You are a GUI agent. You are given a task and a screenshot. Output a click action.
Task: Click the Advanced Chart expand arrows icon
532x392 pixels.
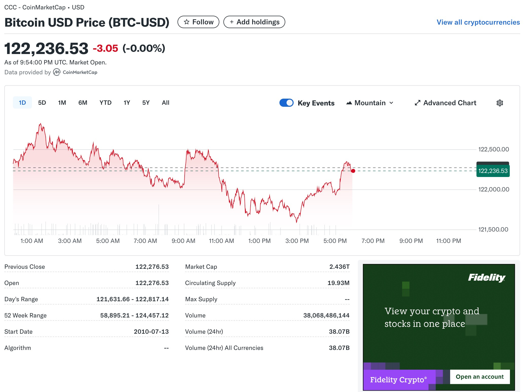pyautogui.click(x=417, y=103)
